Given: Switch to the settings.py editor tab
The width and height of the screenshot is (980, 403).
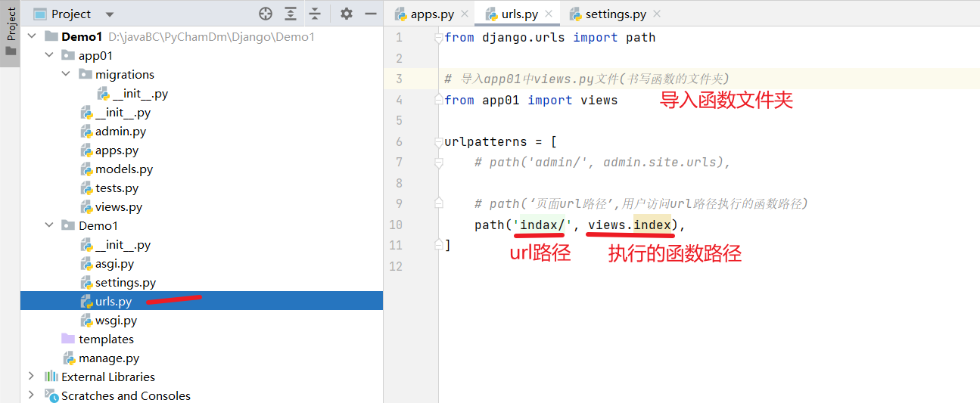Looking at the screenshot, I should pos(616,14).
